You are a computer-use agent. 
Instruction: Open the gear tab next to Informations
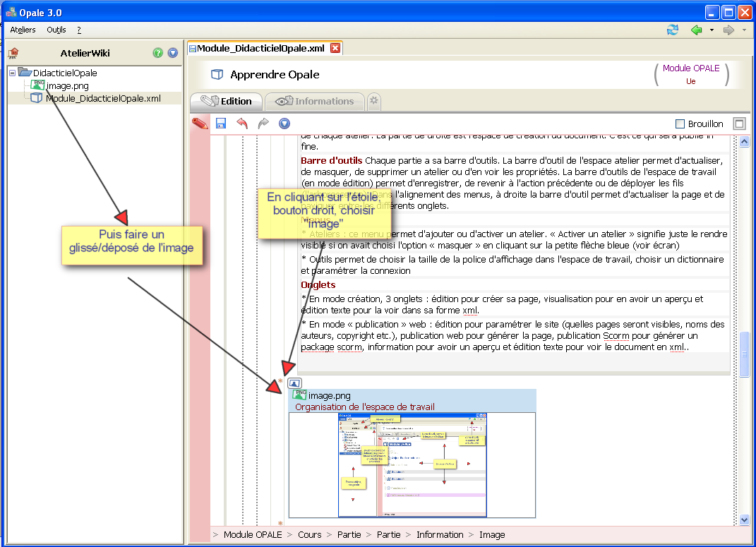click(373, 101)
